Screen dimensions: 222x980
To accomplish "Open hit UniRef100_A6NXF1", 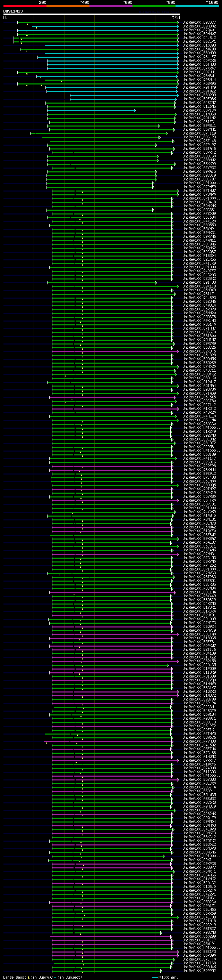I will 199,872.
